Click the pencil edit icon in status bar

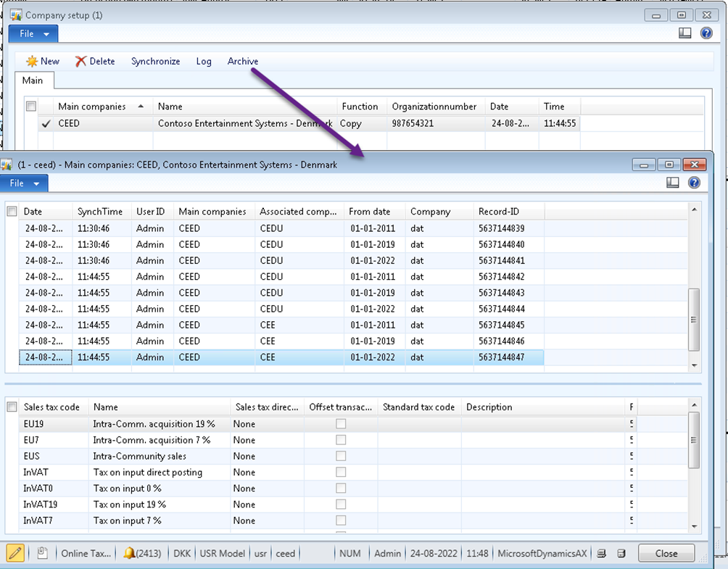tap(15, 553)
